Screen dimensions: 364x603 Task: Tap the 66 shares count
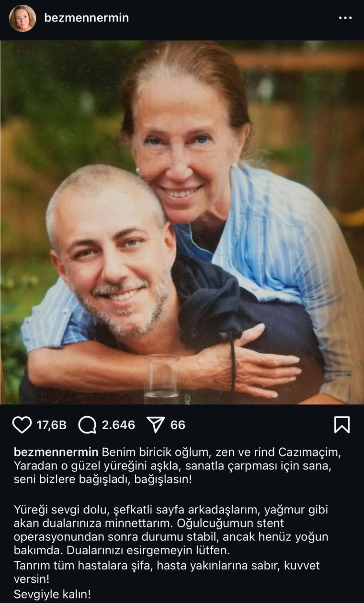click(x=178, y=425)
